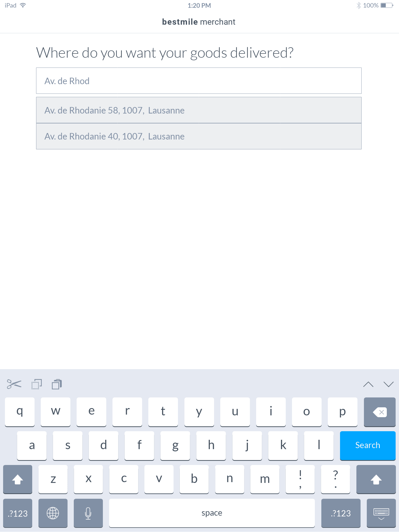The width and height of the screenshot is (399, 532).
Task: Select Av. de Rhodanie 58 suggestion
Action: [x=199, y=110]
